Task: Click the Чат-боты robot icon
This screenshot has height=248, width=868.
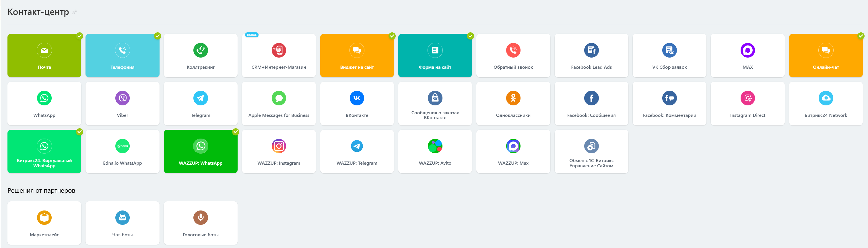Action: tap(122, 218)
